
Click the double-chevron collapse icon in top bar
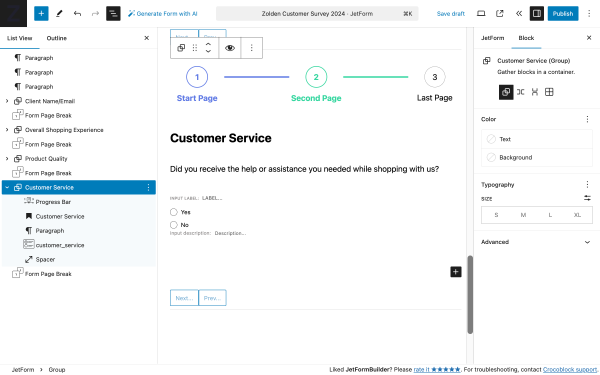pos(518,13)
